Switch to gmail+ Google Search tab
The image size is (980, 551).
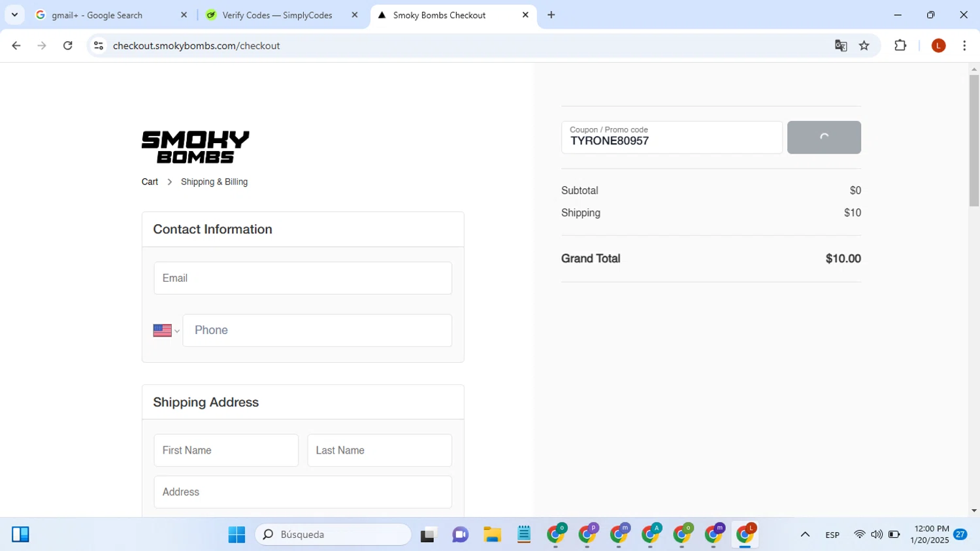[x=111, y=15]
